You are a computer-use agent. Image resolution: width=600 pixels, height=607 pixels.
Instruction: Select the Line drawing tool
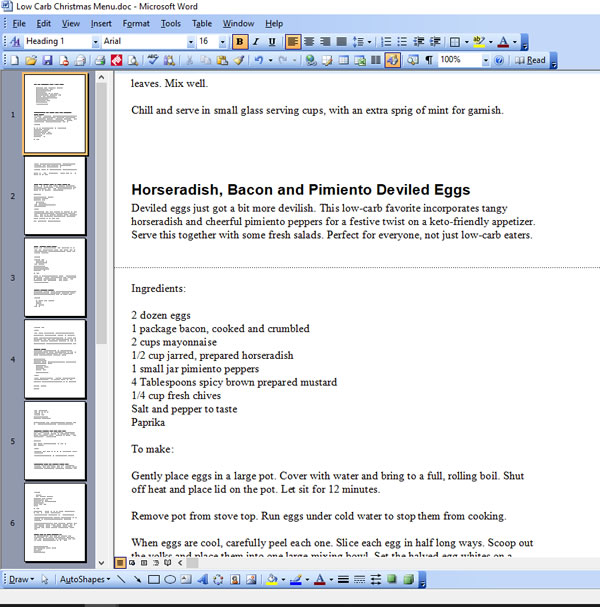(121, 580)
